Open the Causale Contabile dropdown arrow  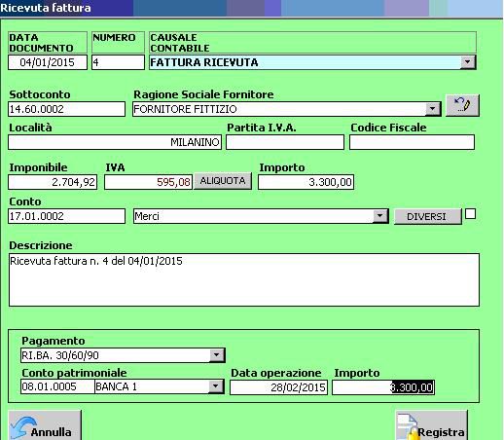[467, 62]
